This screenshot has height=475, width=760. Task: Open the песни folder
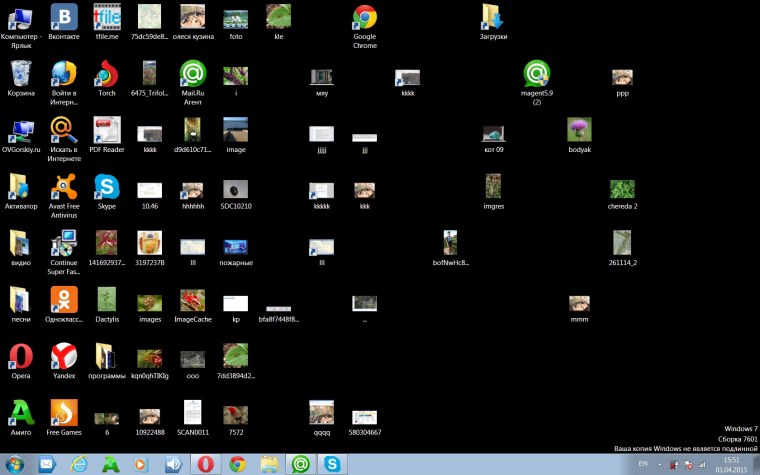21,299
